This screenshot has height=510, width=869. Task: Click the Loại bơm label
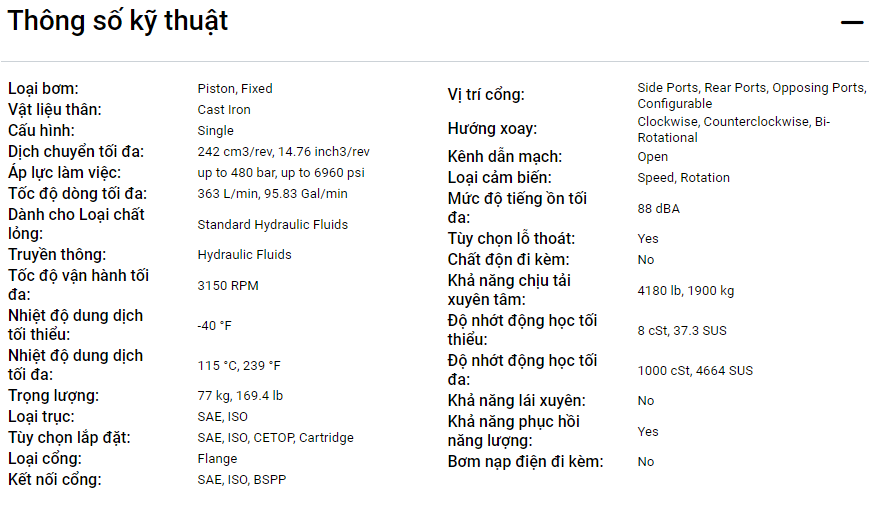[x=43, y=88]
